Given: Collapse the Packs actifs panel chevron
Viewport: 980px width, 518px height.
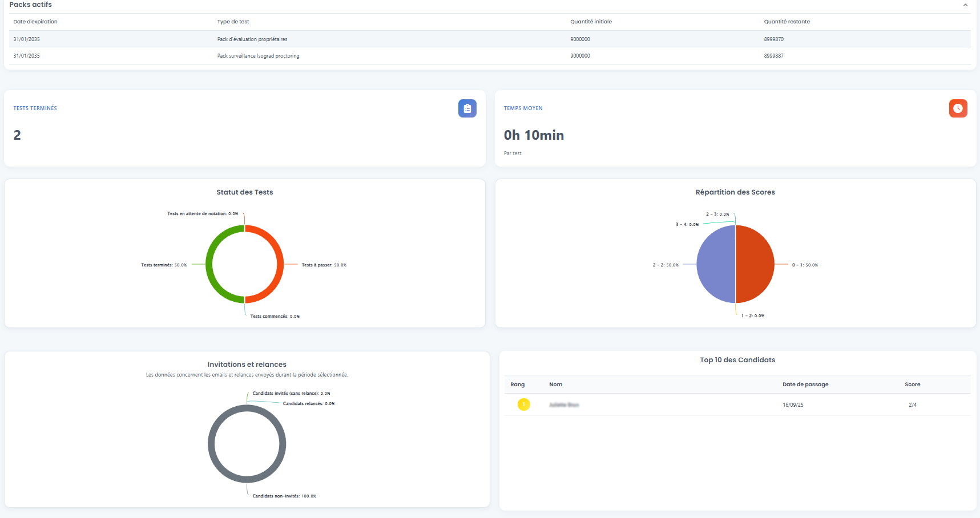Looking at the screenshot, I should tap(965, 5).
